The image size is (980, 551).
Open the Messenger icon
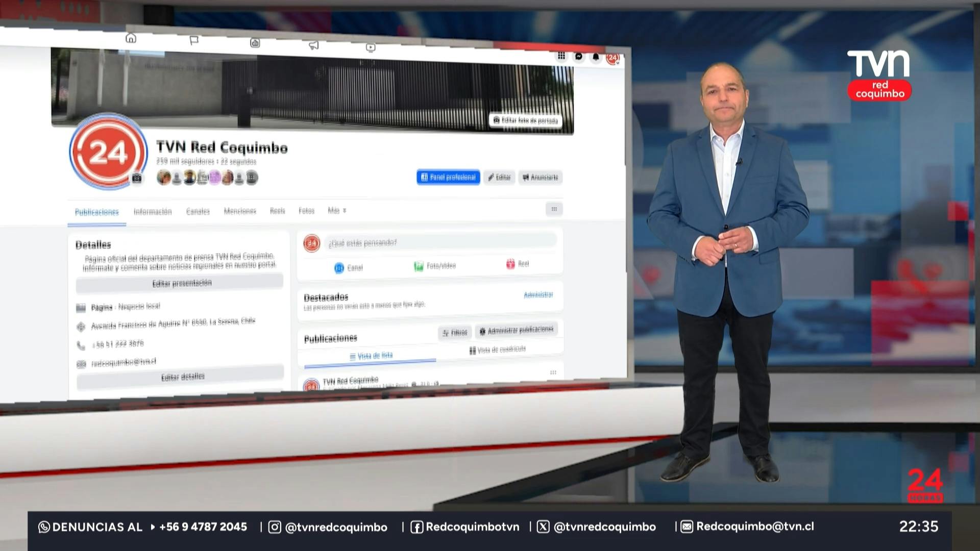(x=579, y=56)
